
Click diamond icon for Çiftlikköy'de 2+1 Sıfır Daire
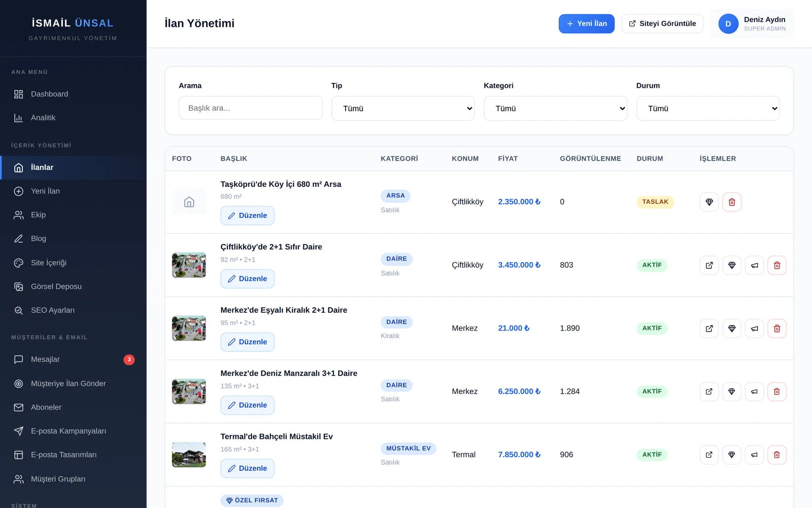click(732, 265)
